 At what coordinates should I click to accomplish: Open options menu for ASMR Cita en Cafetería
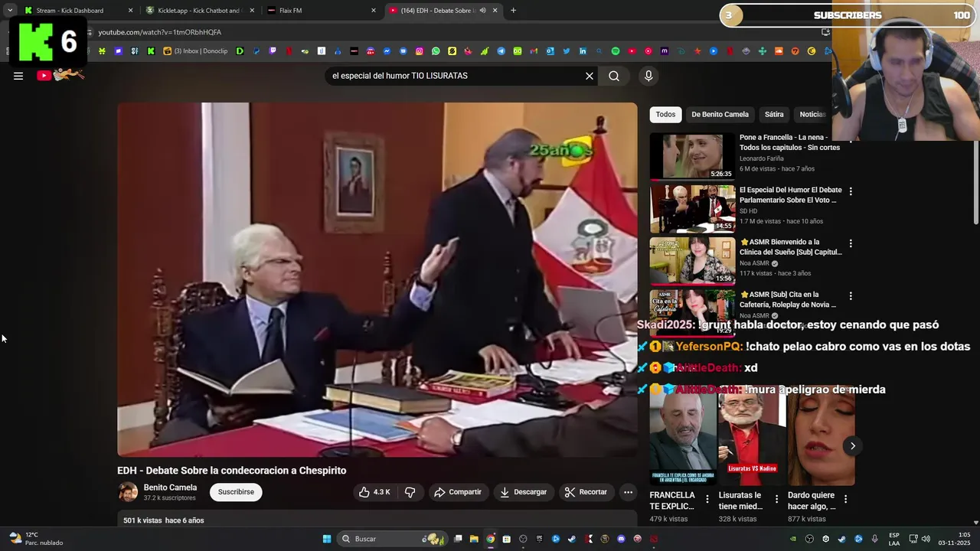click(850, 295)
